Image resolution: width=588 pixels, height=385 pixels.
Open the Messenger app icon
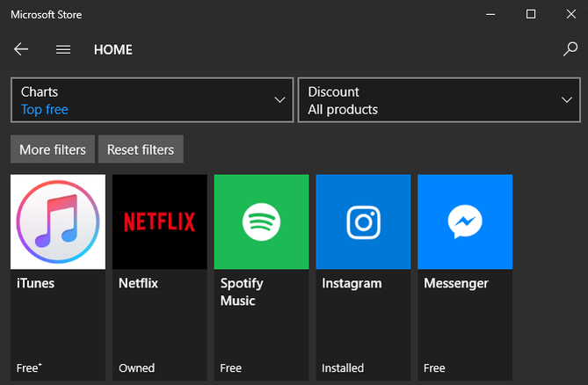pos(464,222)
